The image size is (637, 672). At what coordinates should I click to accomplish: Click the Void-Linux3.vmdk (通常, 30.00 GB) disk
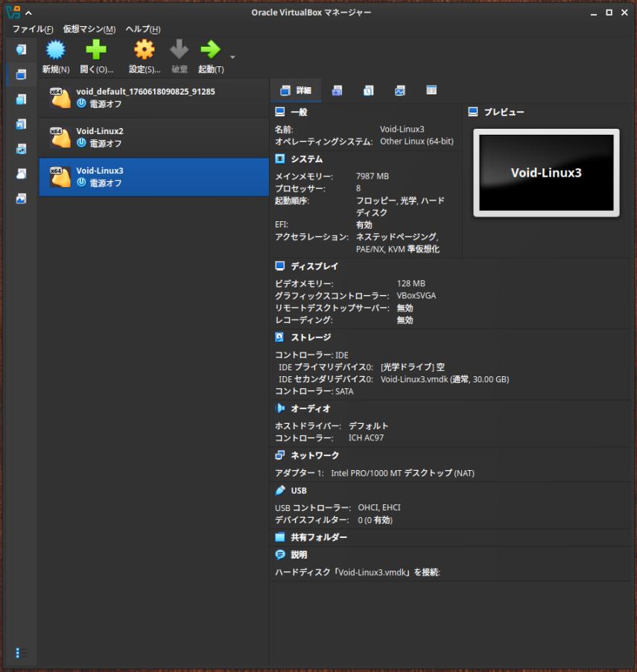[x=445, y=379]
